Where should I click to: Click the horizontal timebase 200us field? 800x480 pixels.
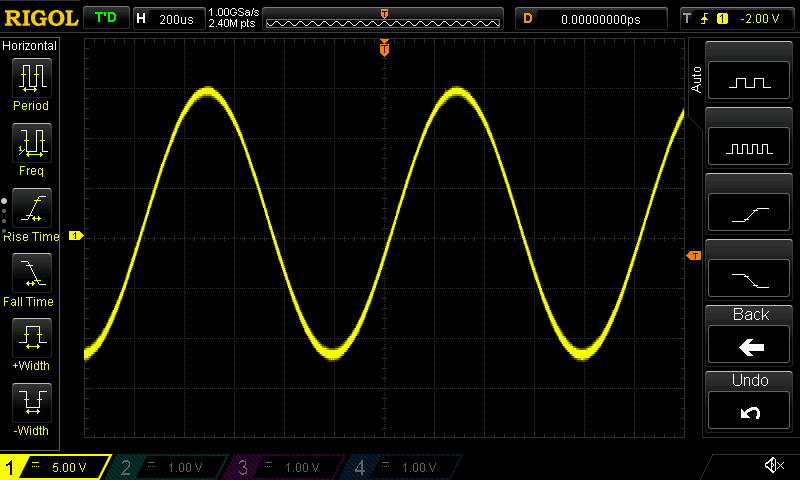[x=169, y=19]
